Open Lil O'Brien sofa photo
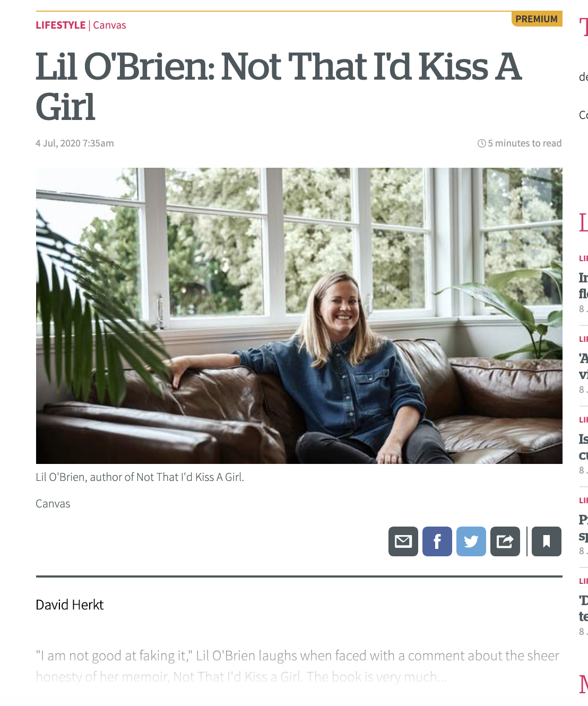Viewport: 588px width, 706px height. point(299,316)
